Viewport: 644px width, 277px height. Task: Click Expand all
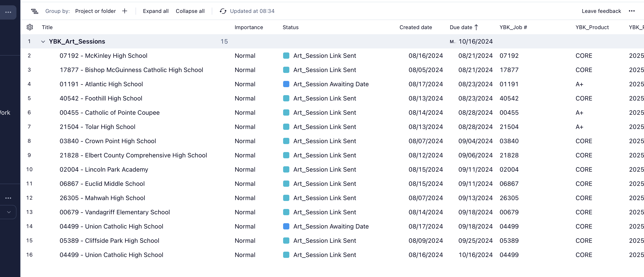[156, 11]
